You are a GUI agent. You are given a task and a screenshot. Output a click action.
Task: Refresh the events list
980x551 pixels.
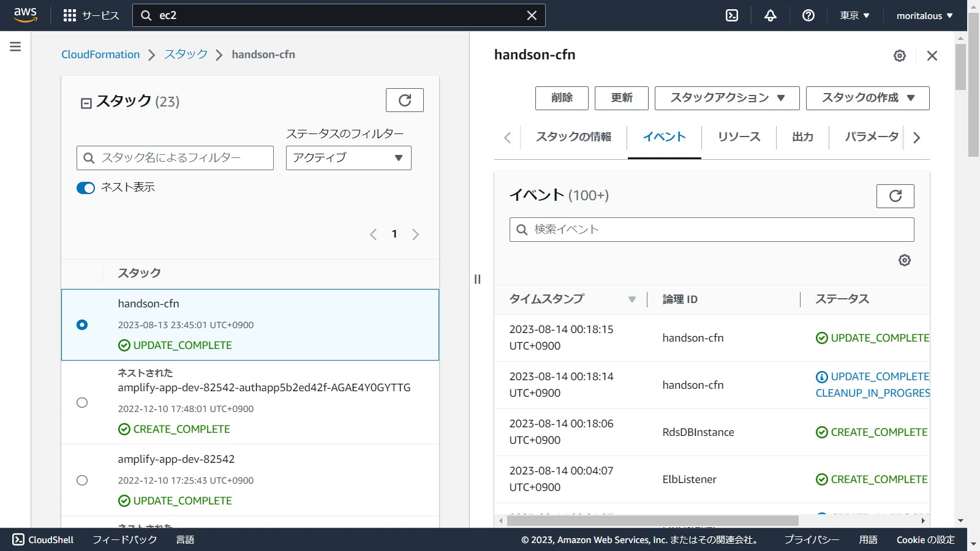click(895, 196)
